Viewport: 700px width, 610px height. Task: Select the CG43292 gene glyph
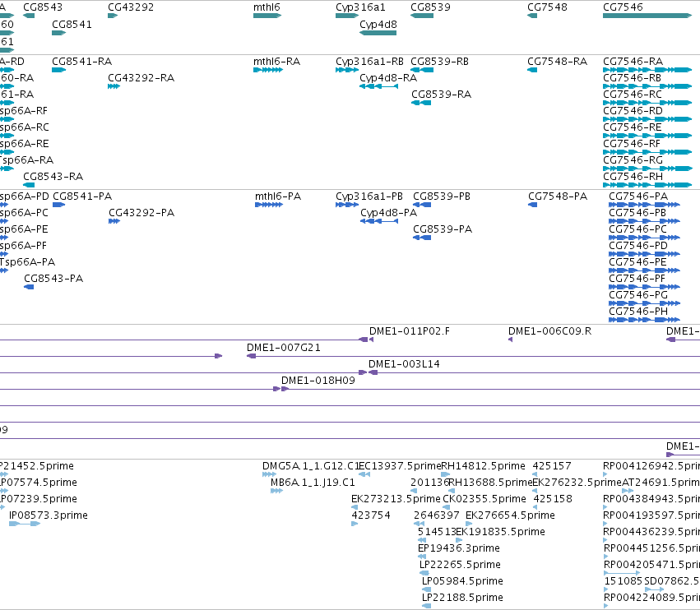(113, 16)
